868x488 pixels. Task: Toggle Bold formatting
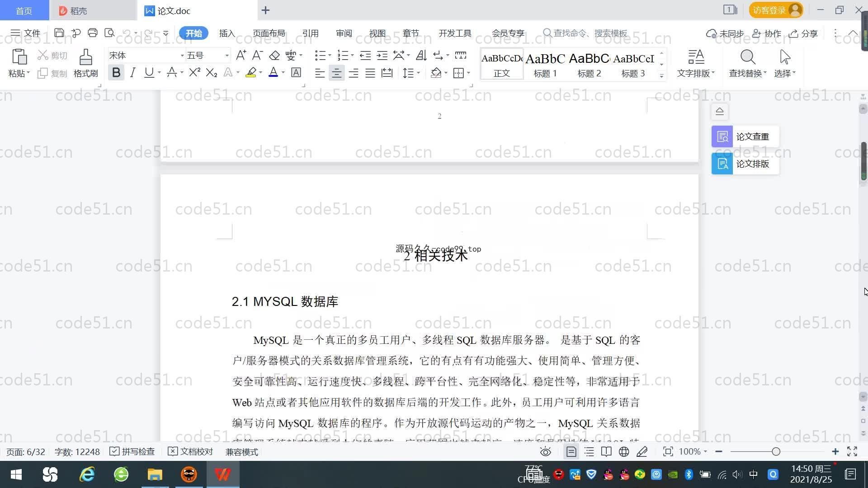point(116,72)
